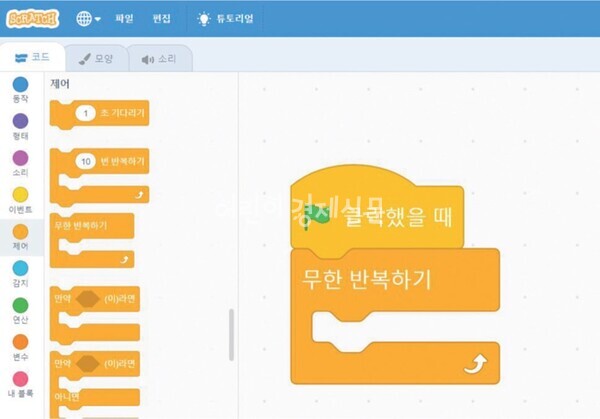Viewport: 600px width, 419px height.
Task: Select the light blue 감지 category circle
Action: [20, 268]
